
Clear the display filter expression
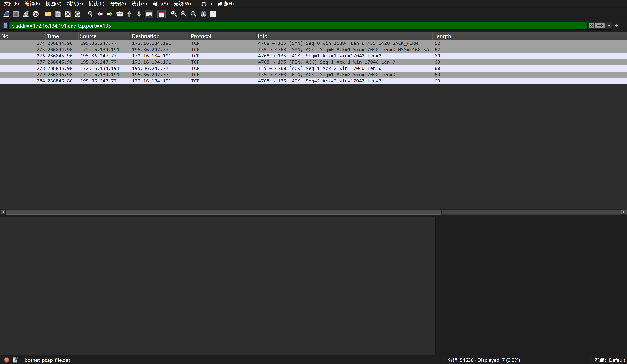(591, 26)
